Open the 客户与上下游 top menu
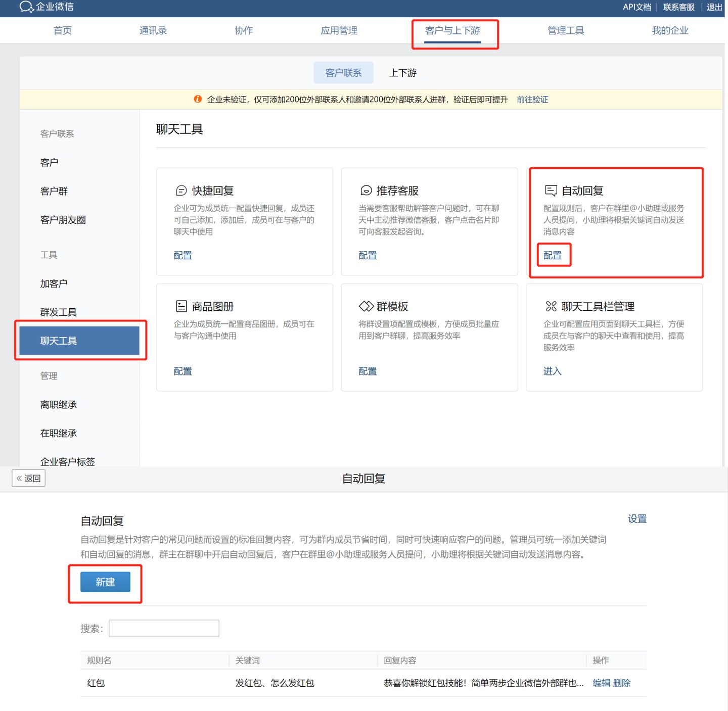Screen dimensions: 728x711 pos(452,31)
